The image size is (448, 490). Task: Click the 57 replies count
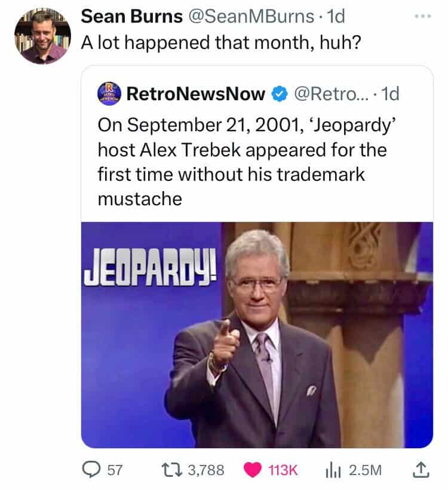click(114, 470)
